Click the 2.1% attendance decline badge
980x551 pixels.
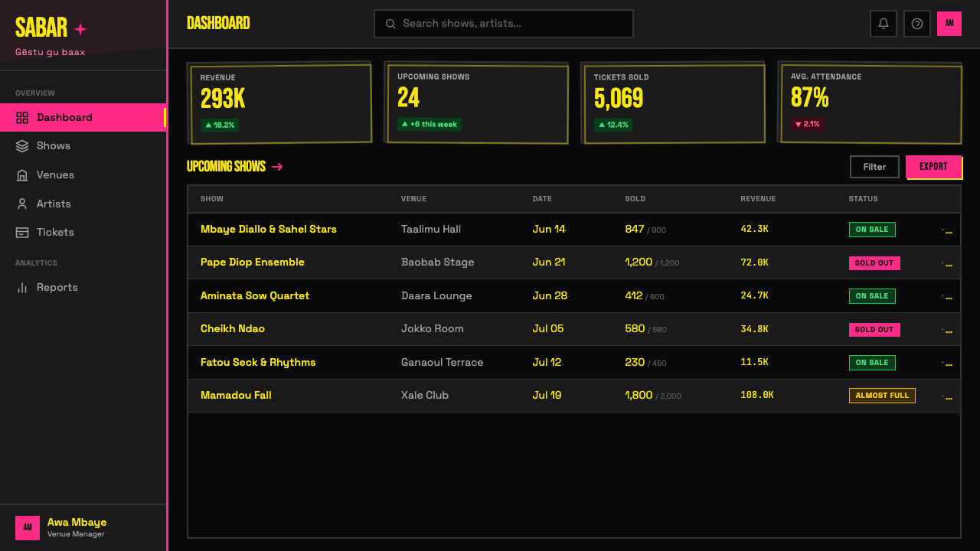(807, 124)
